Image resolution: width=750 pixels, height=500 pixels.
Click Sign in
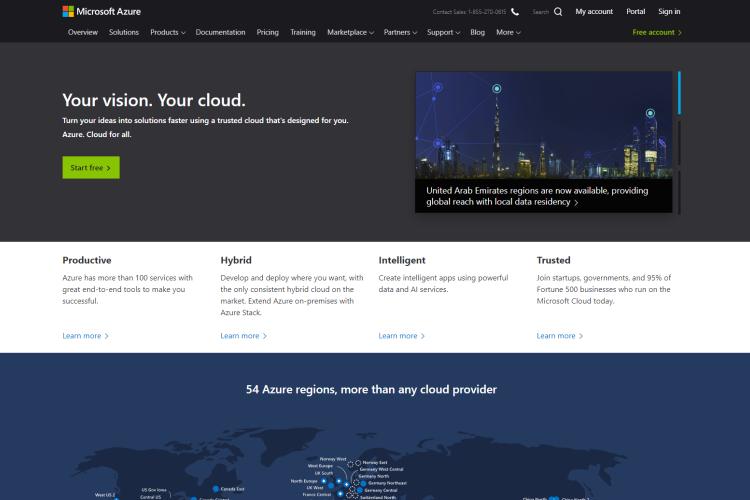[x=669, y=11]
